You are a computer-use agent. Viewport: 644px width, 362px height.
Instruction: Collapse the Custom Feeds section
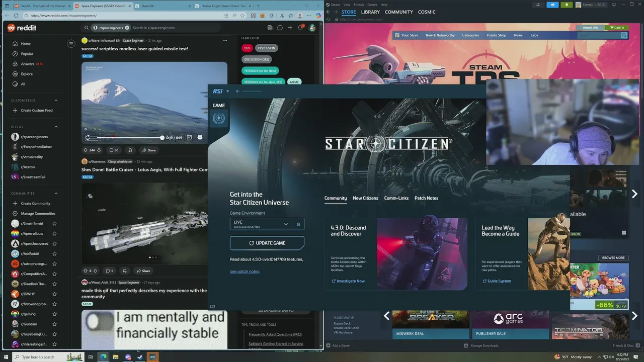[56, 101]
